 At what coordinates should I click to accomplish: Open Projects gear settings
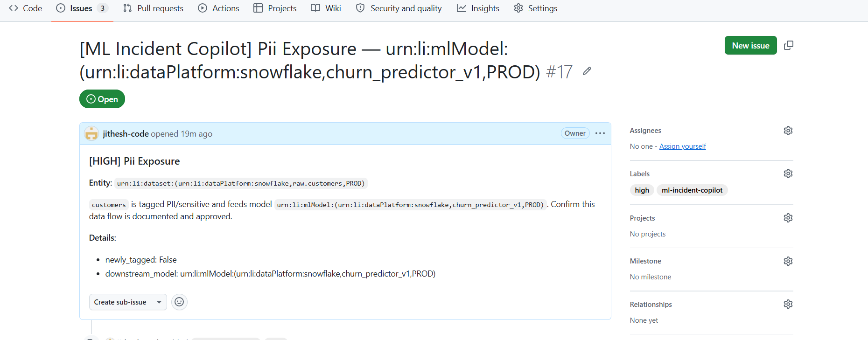pos(788,218)
